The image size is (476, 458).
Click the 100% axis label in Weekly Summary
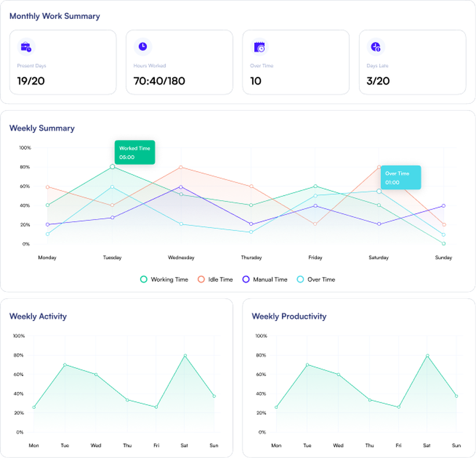click(25, 148)
